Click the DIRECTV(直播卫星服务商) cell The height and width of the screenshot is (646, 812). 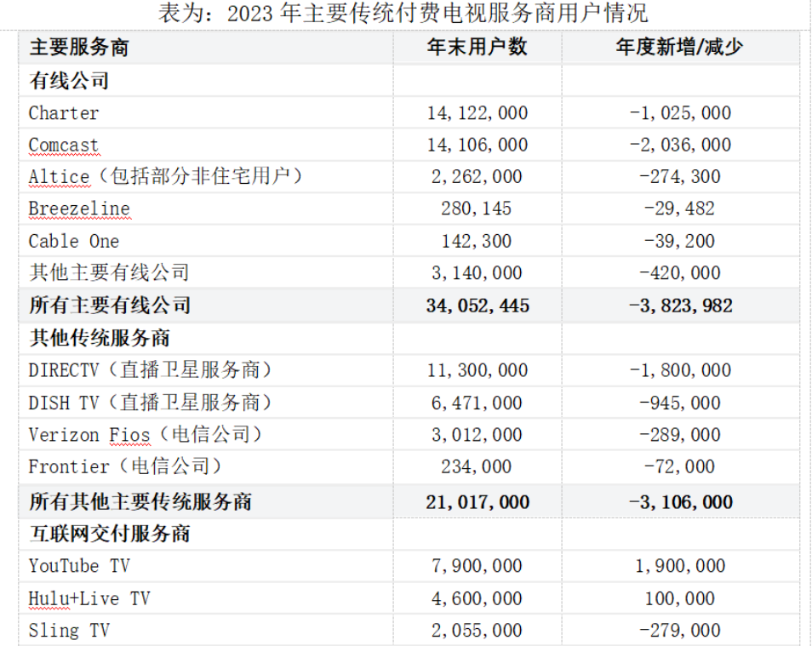point(150,370)
